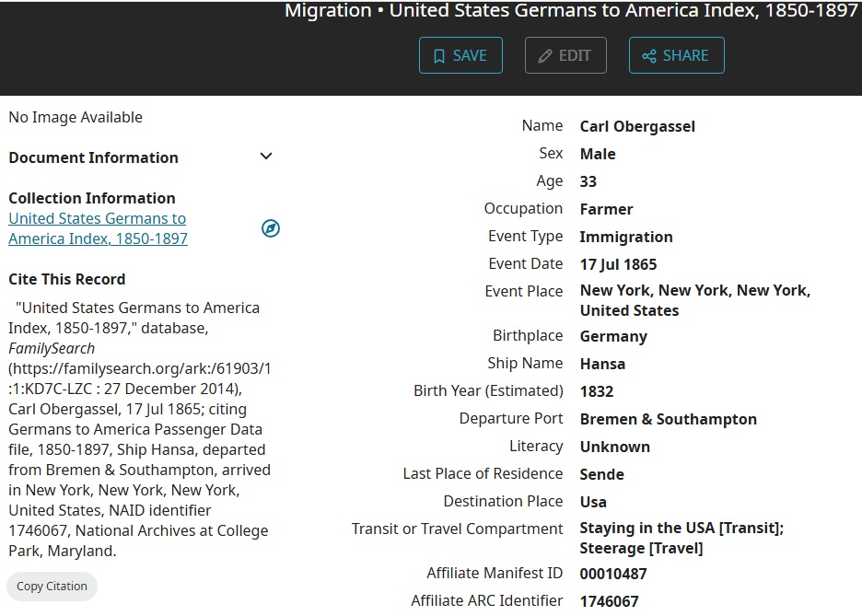The image size is (862, 616).
Task: Click the Collection Information heading
Action: click(92, 198)
